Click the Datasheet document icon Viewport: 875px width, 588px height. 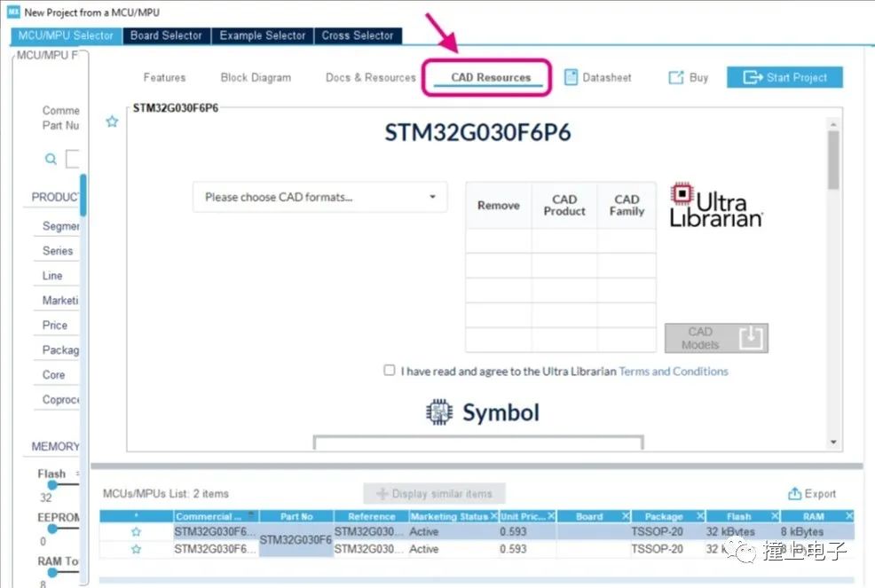(571, 77)
